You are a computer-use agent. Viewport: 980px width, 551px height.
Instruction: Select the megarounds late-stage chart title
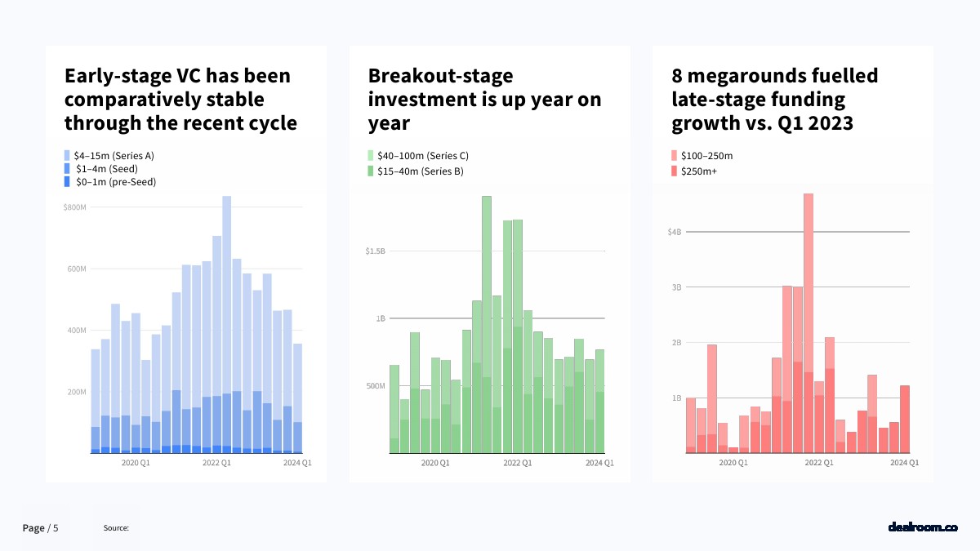[775, 100]
